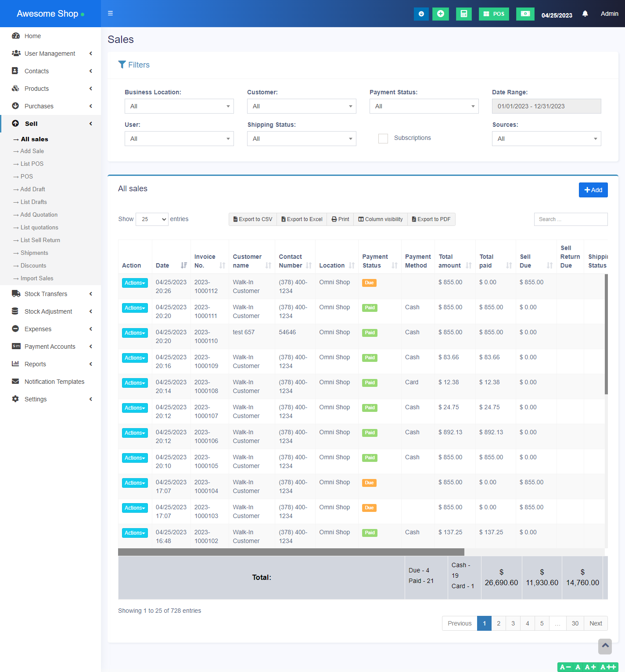Open the calculator icon in header
This screenshot has height=672, width=625.
pyautogui.click(x=463, y=14)
